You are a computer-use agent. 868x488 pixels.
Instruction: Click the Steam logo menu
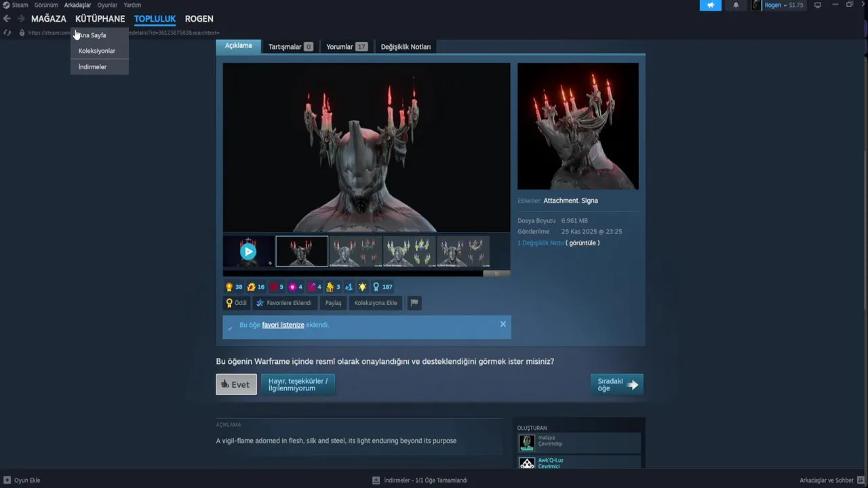pos(16,5)
